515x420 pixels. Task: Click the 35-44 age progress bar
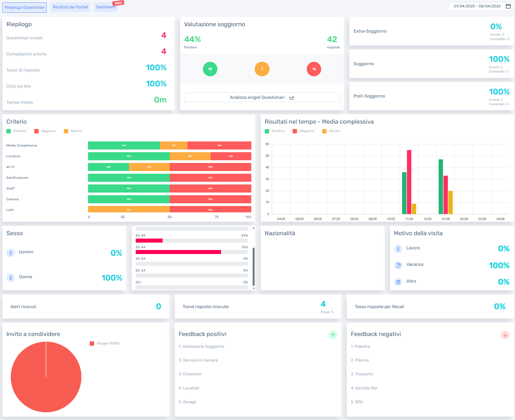[x=192, y=252]
